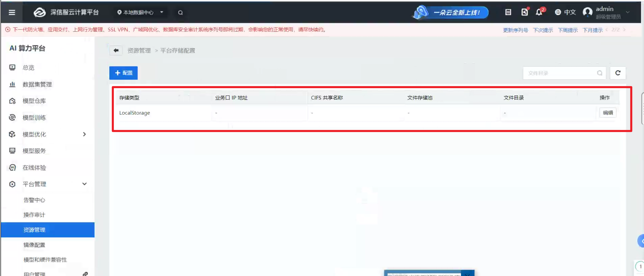This screenshot has height=276, width=644.
Task: Click the global search magnifier icon
Action: 181,12
